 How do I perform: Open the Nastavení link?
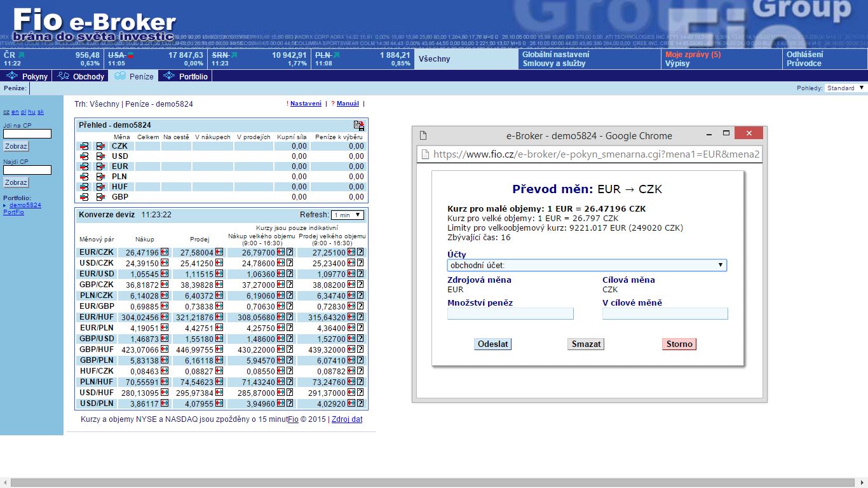pos(306,104)
